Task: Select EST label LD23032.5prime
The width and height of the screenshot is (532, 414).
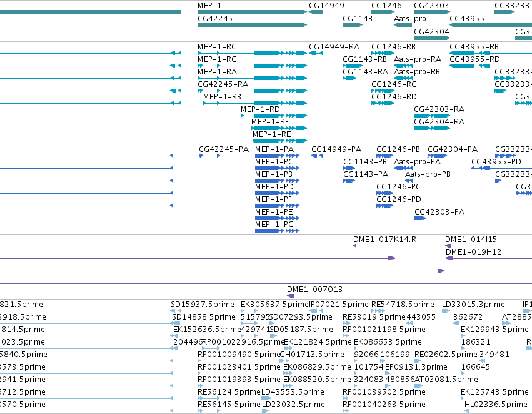Action: coord(293,405)
